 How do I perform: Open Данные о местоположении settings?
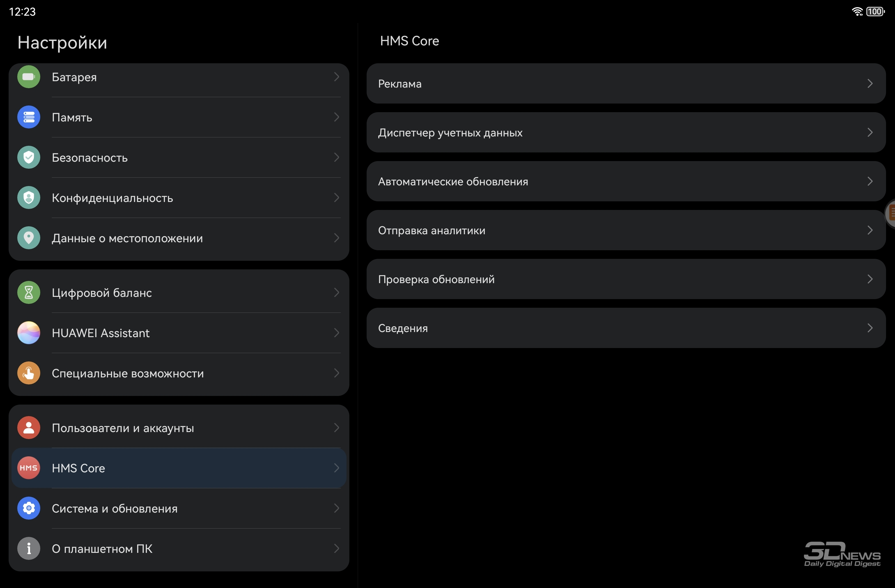tap(179, 238)
